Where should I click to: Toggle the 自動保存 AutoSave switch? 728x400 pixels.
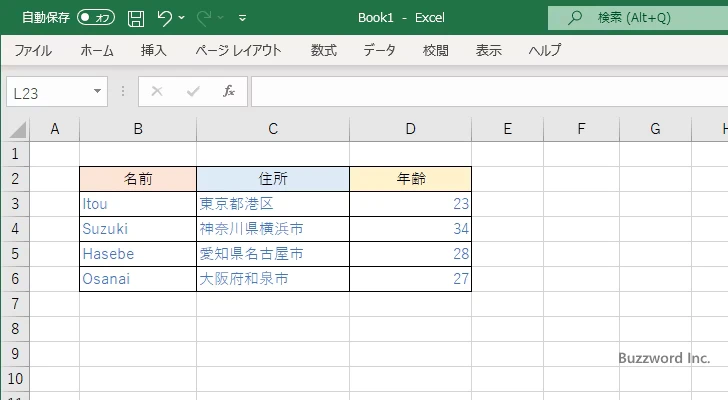96,18
